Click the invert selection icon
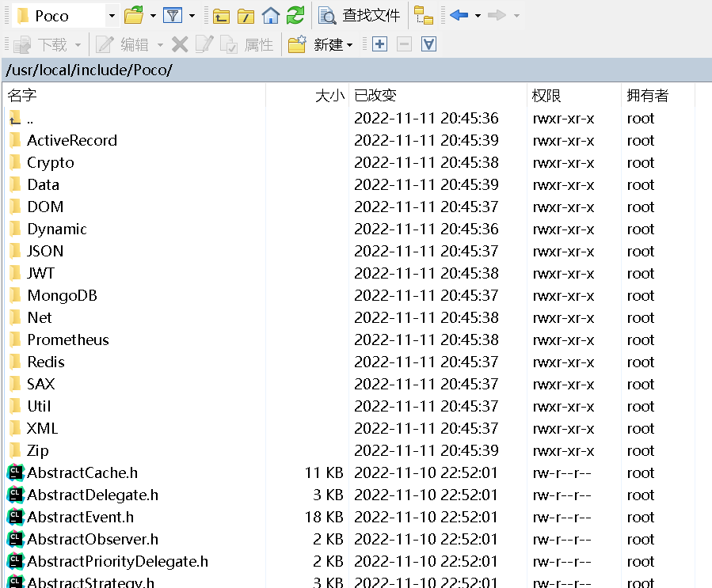This screenshot has width=712, height=588. coord(428,44)
